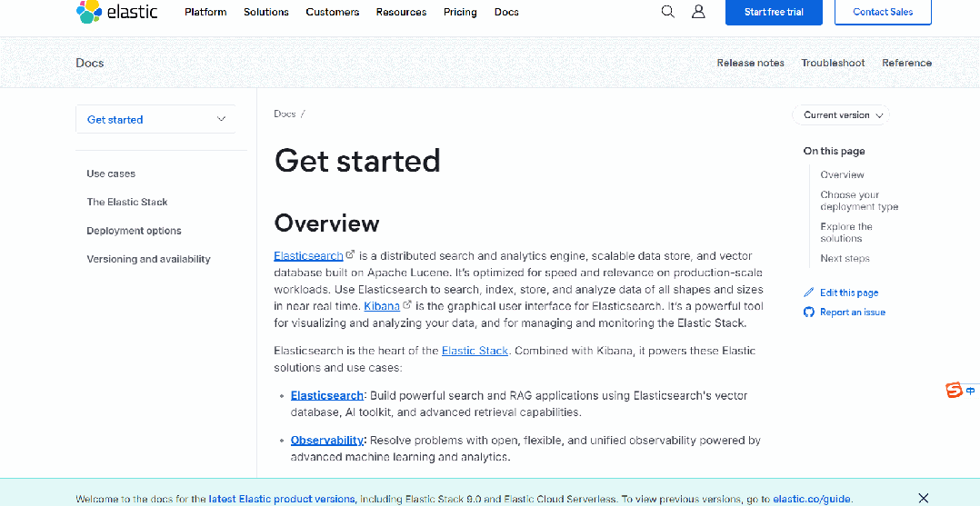Image resolution: width=980 pixels, height=506 pixels.
Task: Click Start free trial button
Action: click(774, 12)
